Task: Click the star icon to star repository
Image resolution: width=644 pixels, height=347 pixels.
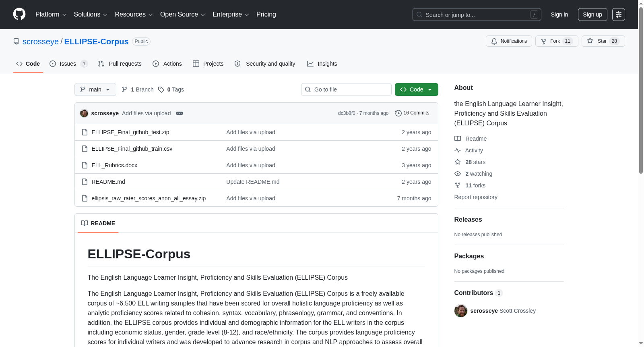Action: point(590,41)
